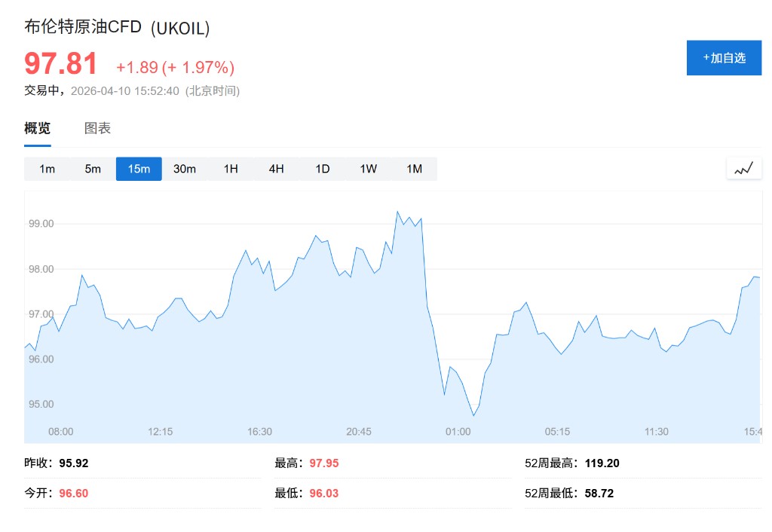
Task: Select the 1W weekly interval
Action: [368, 169]
